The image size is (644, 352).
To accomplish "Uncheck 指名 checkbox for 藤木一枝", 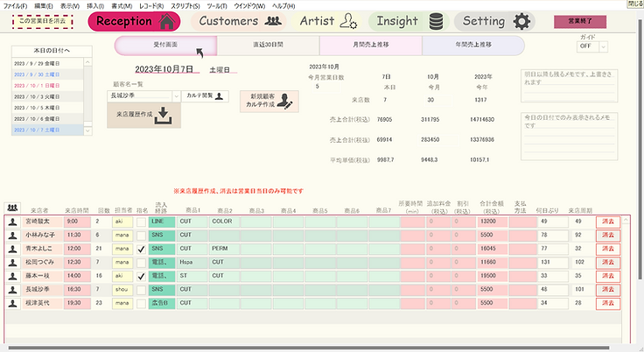I will click(141, 277).
